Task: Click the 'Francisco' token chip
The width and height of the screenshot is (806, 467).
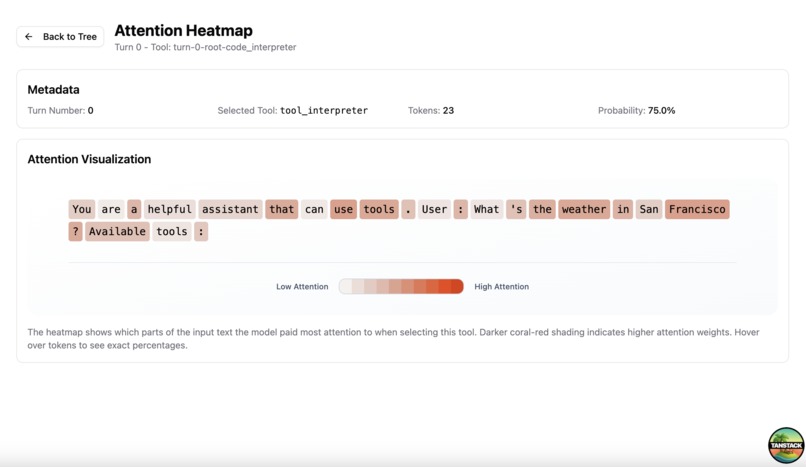Action: [x=697, y=209]
